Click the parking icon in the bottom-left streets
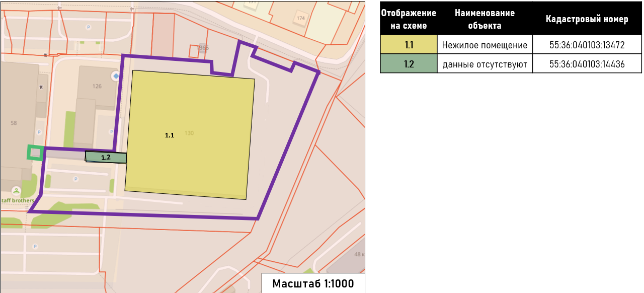Screen dimensions: 644x293 tap(35, 246)
